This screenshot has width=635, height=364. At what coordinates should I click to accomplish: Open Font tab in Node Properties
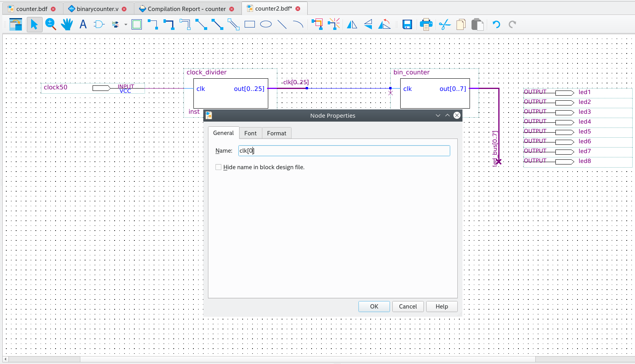(250, 133)
